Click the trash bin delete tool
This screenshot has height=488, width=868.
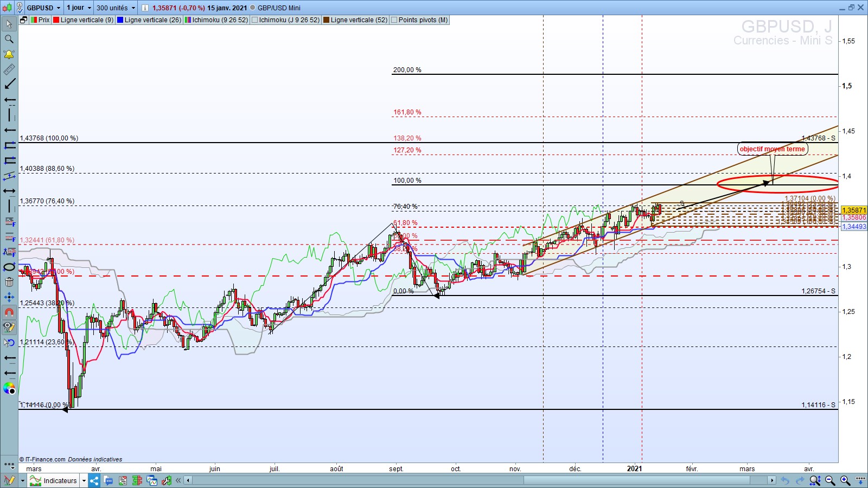pos(9,282)
